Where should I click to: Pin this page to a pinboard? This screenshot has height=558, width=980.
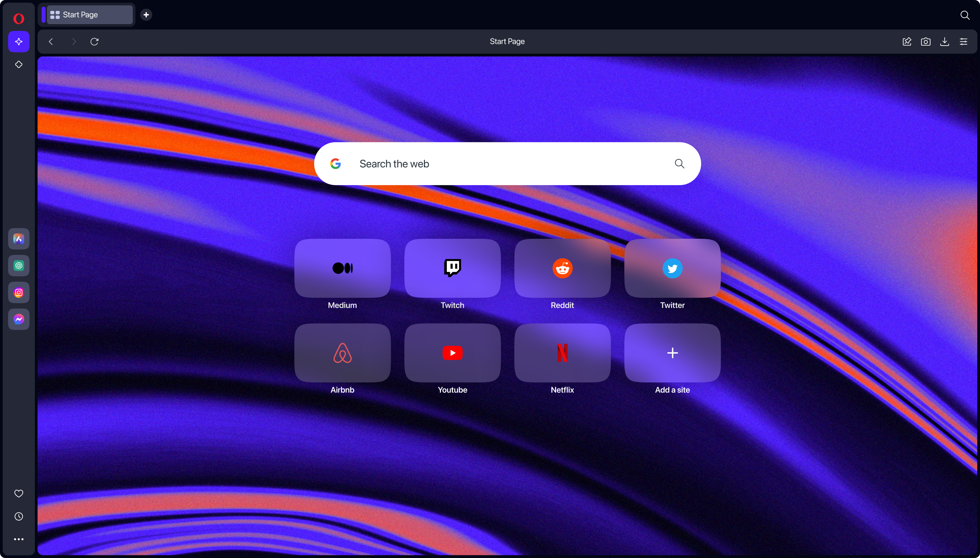click(x=907, y=42)
